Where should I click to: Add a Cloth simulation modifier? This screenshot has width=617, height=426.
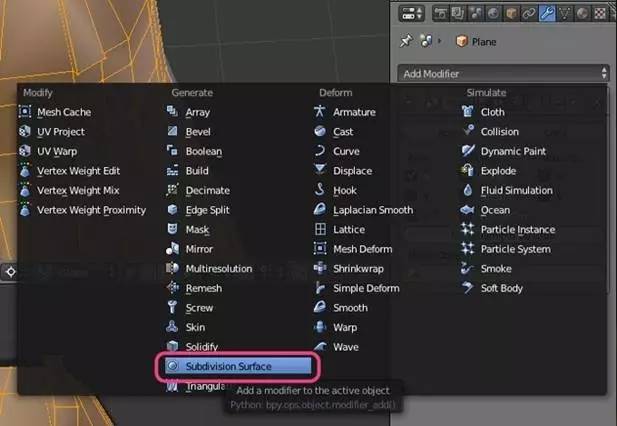coord(532,112)
